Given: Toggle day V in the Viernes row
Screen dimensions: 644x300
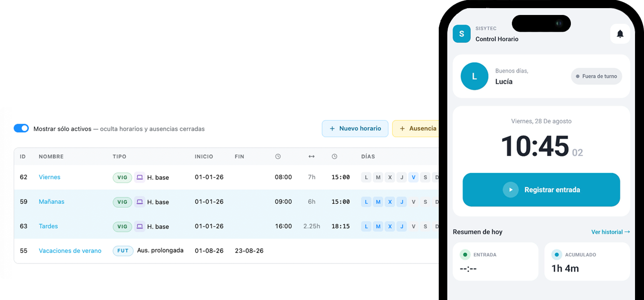Looking at the screenshot, I should tap(413, 177).
